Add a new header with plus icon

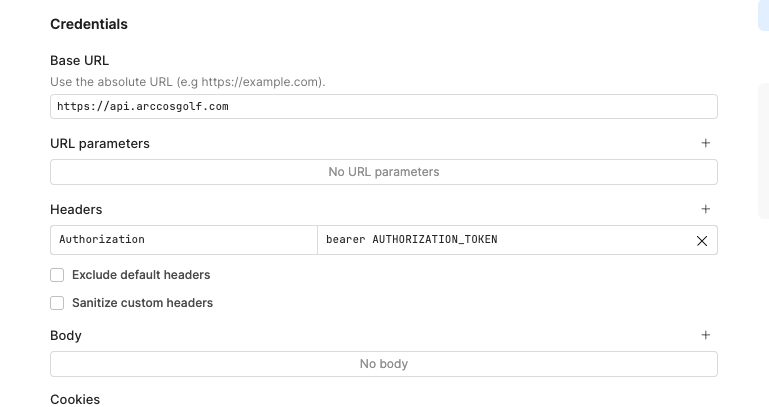[x=705, y=209]
